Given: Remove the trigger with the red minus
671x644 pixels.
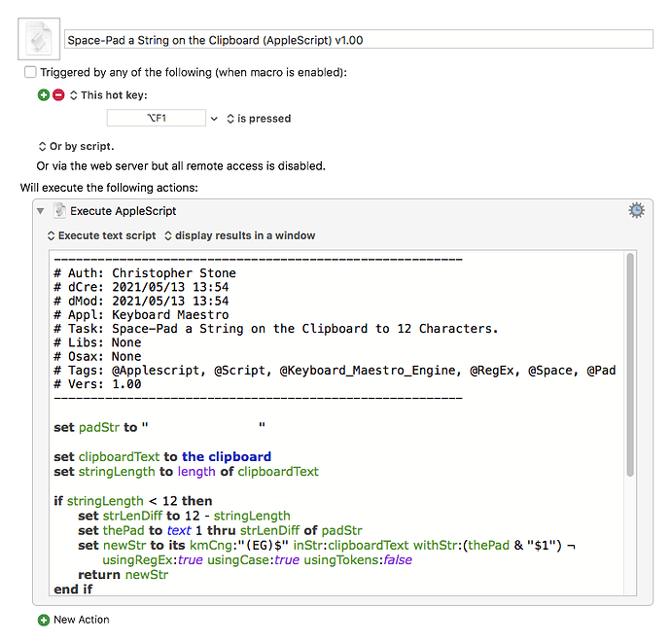Looking at the screenshot, I should (x=58, y=94).
